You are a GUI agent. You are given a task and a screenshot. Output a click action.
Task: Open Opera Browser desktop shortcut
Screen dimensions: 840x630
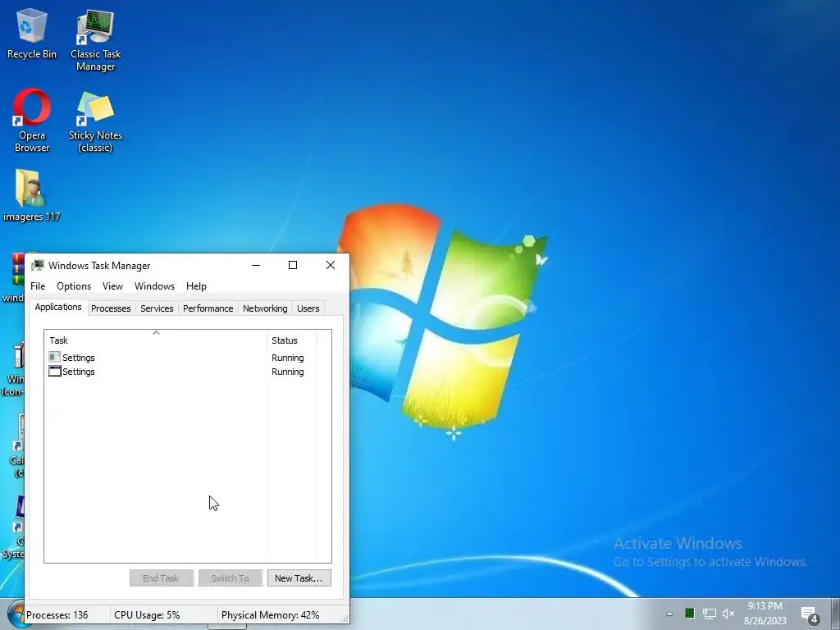coord(32,121)
